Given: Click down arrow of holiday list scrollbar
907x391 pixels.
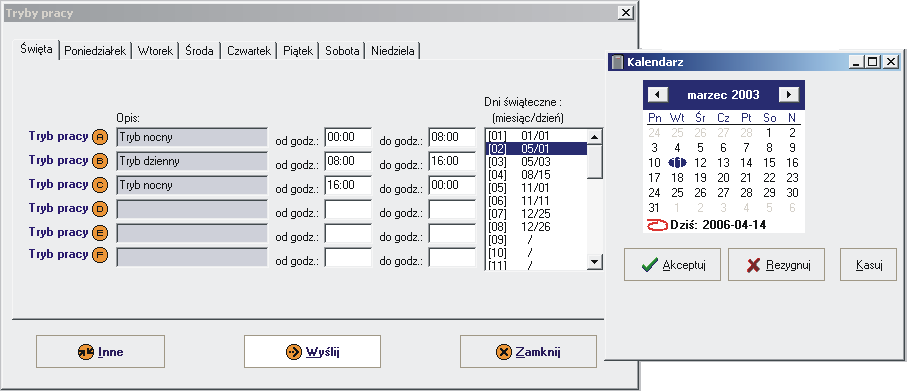Looking at the screenshot, I should pos(595,262).
